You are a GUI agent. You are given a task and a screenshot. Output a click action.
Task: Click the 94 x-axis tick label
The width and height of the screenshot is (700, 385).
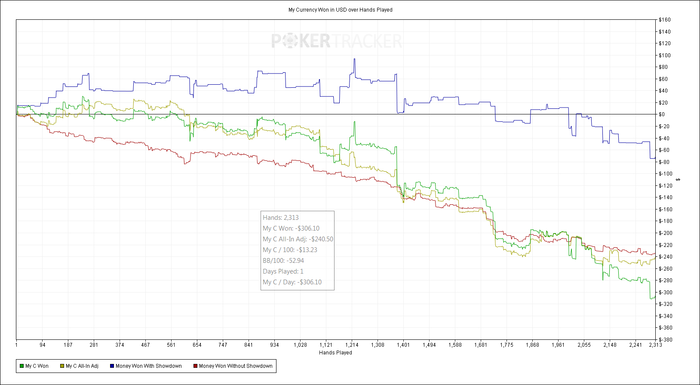coord(42,345)
